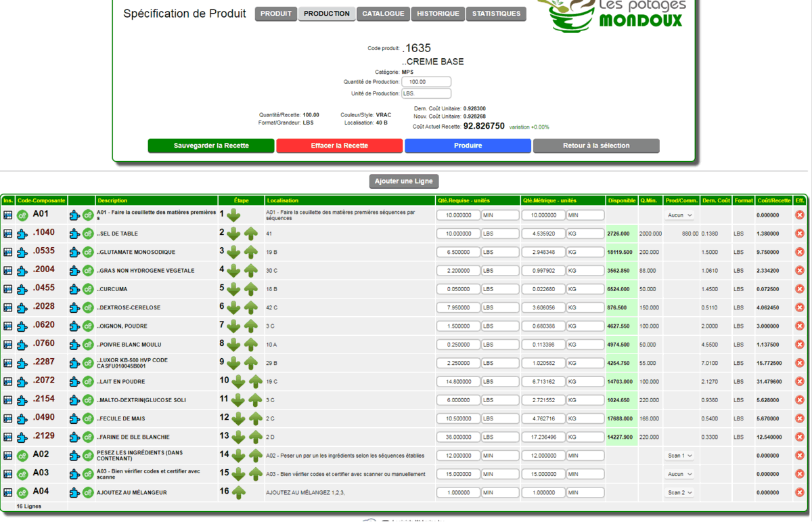Click Ajouter une Ligne button

pyautogui.click(x=405, y=181)
